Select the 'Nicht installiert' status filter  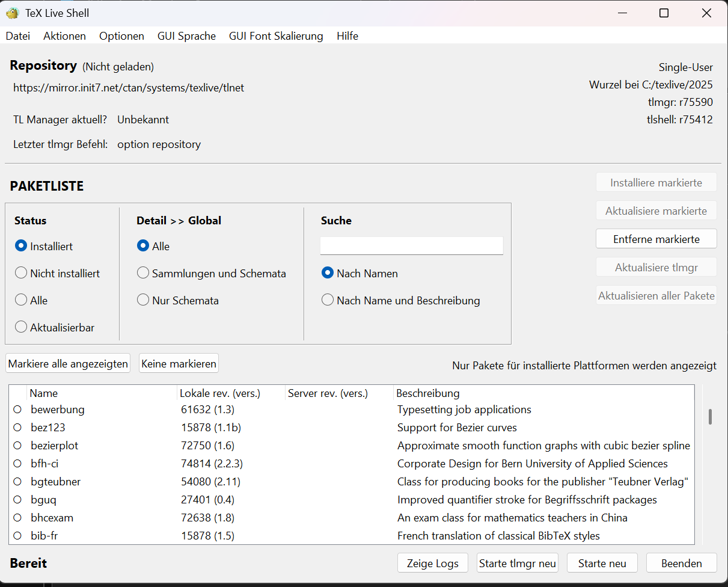pyautogui.click(x=22, y=274)
